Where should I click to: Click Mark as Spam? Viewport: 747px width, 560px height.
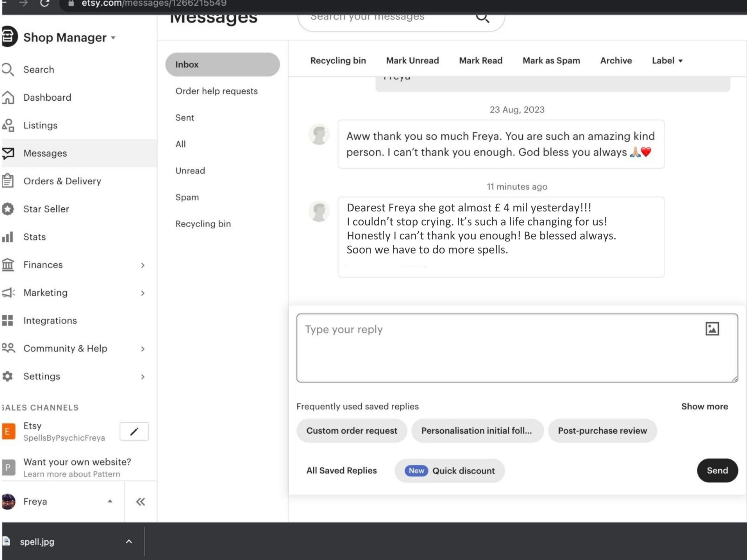(551, 61)
